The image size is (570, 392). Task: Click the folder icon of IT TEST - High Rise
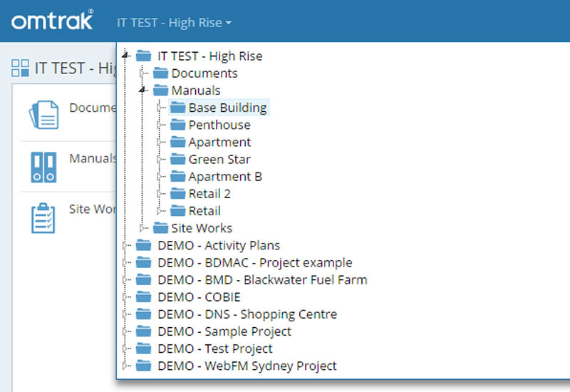click(144, 56)
